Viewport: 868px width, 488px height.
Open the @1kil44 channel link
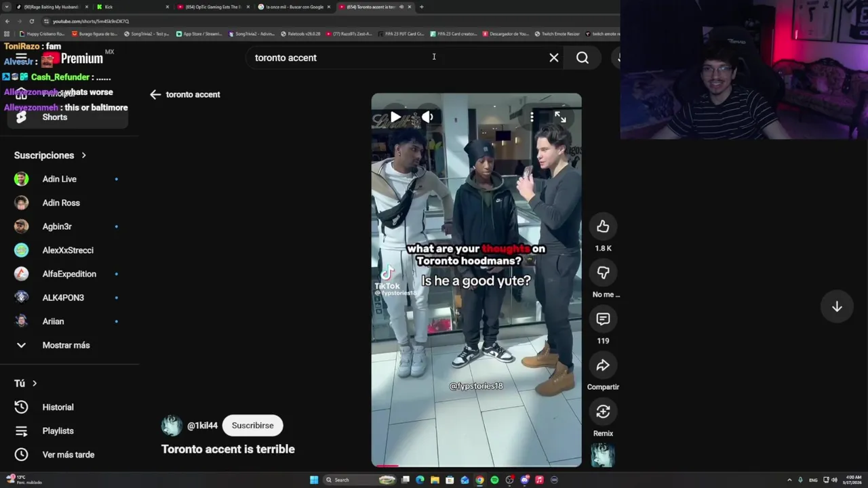tap(202, 426)
